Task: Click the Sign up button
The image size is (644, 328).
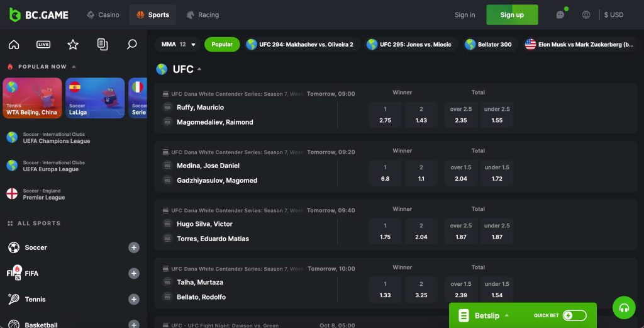Action: pos(512,15)
